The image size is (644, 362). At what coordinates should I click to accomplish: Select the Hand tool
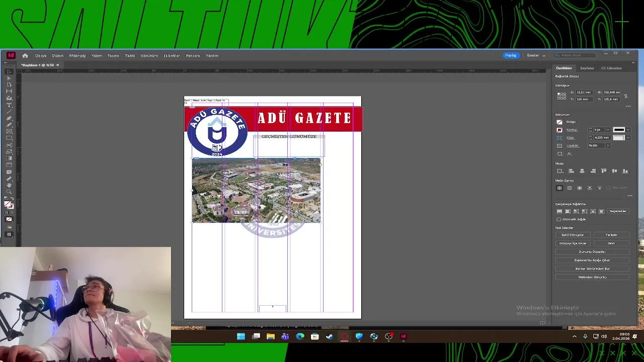[9, 185]
